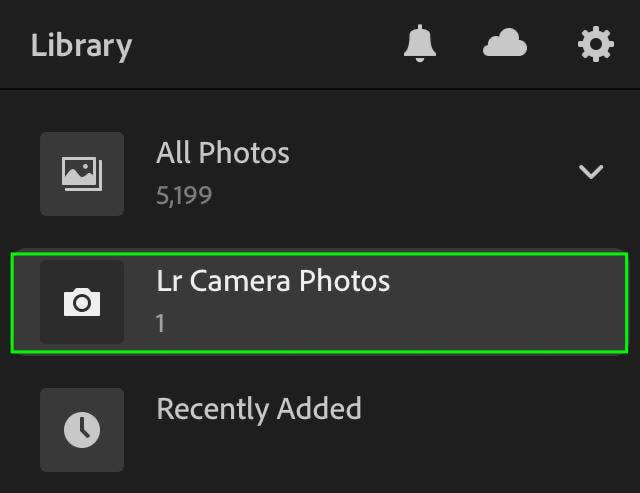
Task: Open settings with the gear icon
Action: [x=596, y=44]
